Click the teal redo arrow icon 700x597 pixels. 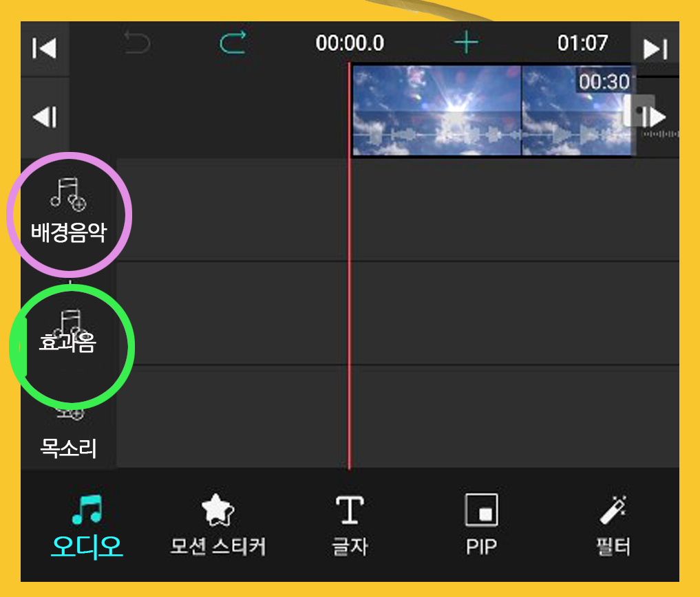[233, 43]
